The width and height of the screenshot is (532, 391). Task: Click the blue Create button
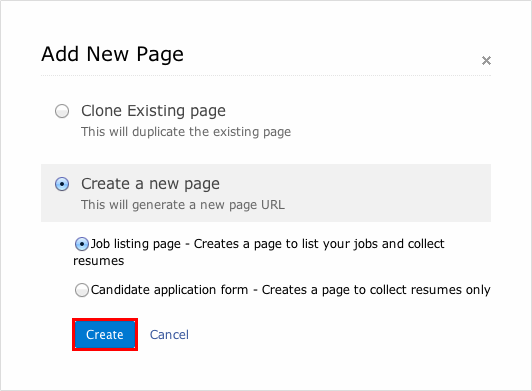[x=105, y=335]
